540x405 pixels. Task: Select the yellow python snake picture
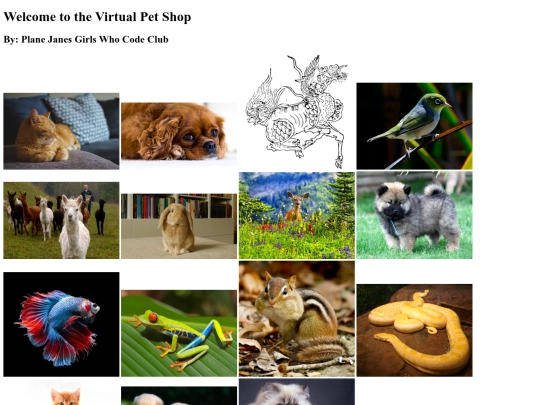pos(414,330)
